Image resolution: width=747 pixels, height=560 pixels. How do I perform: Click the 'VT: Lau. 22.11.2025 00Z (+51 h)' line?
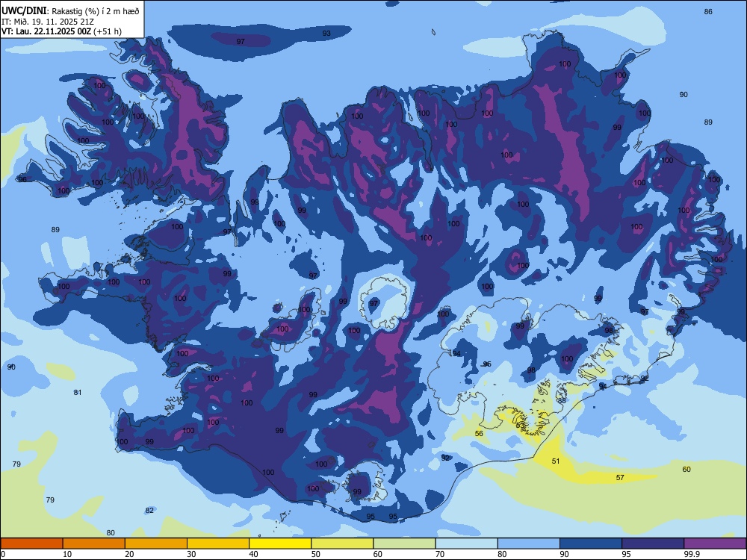(x=61, y=31)
